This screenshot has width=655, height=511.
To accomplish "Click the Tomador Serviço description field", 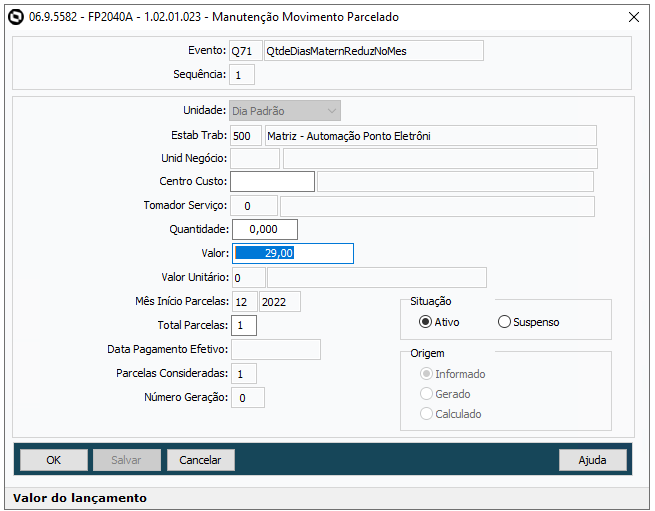I will [x=437, y=206].
